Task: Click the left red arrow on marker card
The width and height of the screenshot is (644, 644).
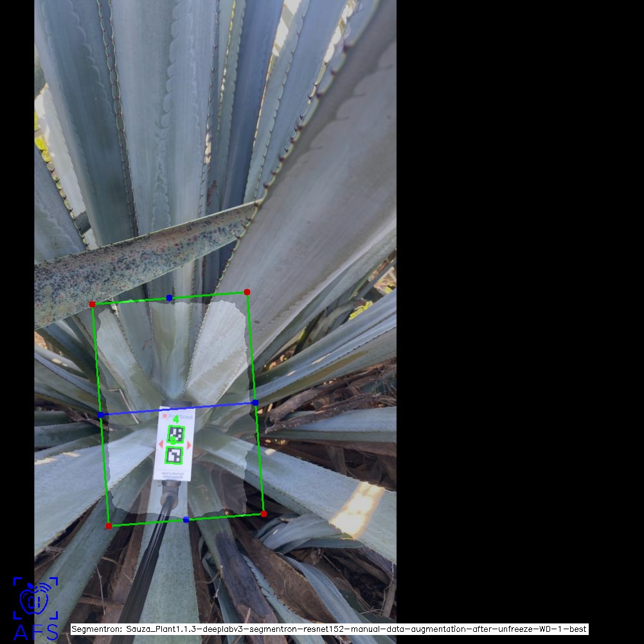Action: pyautogui.click(x=161, y=444)
